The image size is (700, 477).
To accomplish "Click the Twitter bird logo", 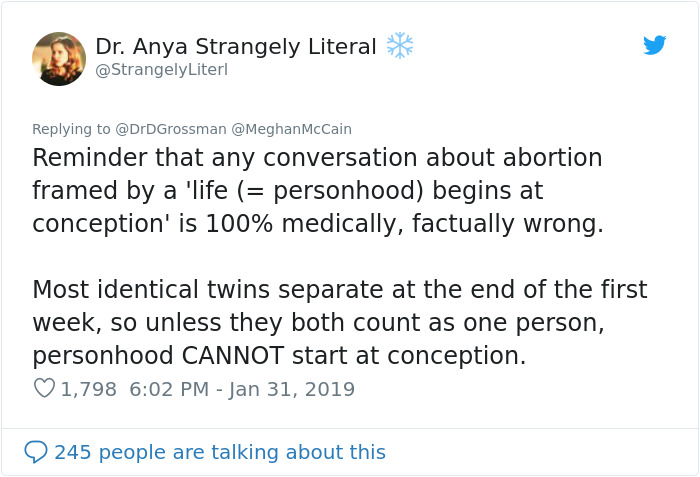I will pos(655,45).
